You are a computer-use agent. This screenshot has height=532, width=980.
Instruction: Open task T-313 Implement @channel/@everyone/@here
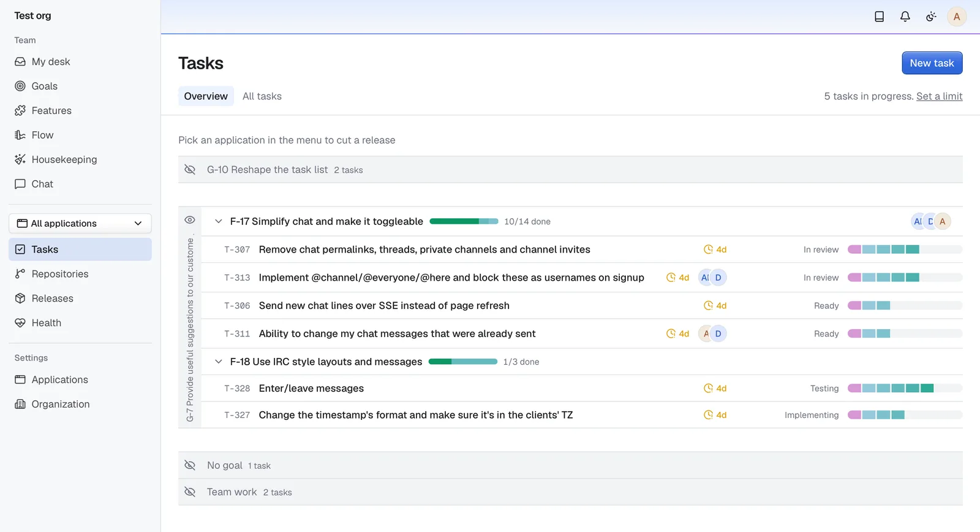pos(451,278)
